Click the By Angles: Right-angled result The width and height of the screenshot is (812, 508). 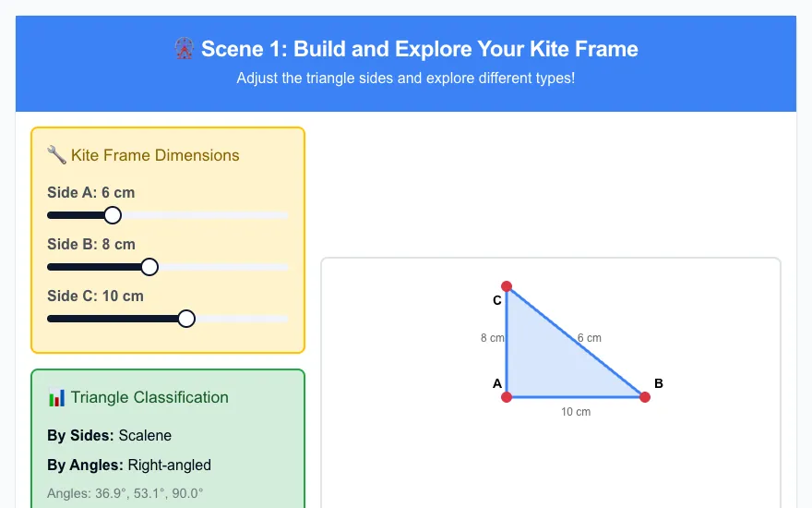pos(129,465)
